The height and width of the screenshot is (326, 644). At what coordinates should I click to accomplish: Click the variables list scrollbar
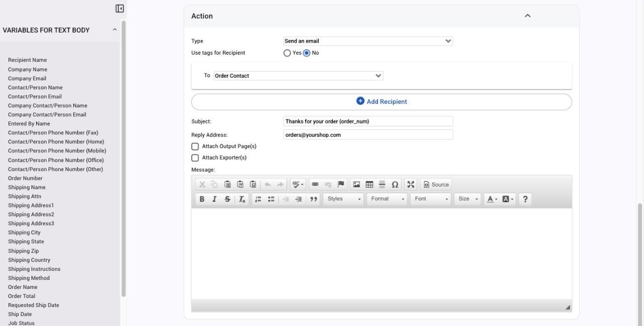pyautogui.click(x=123, y=158)
